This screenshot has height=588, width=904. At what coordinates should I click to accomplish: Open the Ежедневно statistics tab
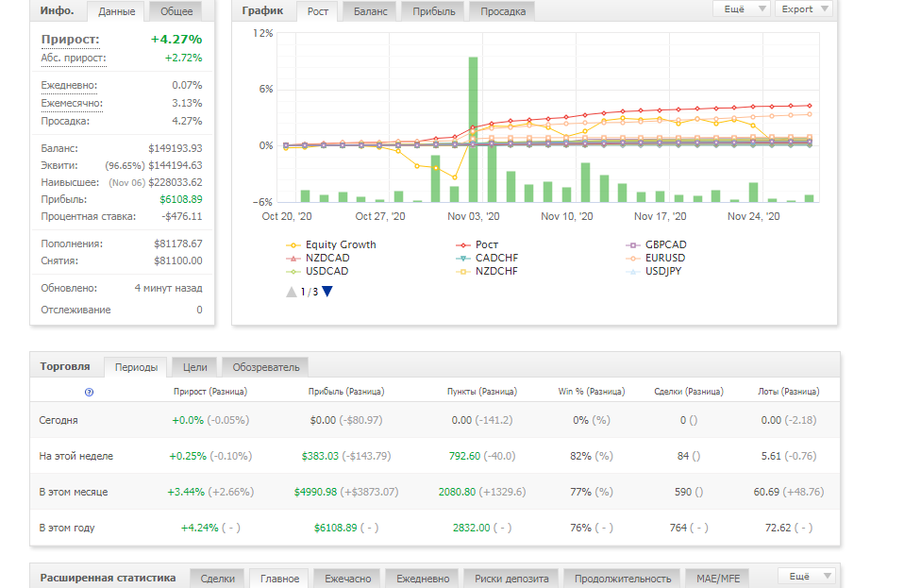click(x=423, y=579)
